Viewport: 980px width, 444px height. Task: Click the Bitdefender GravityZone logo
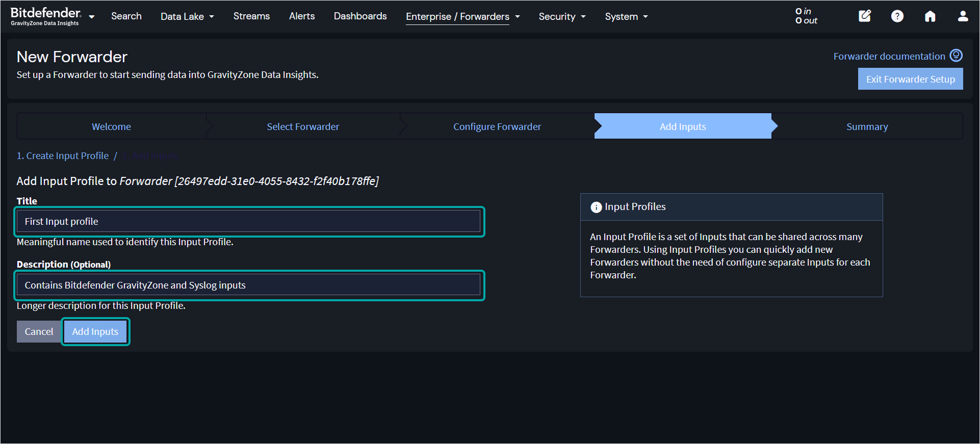click(45, 16)
